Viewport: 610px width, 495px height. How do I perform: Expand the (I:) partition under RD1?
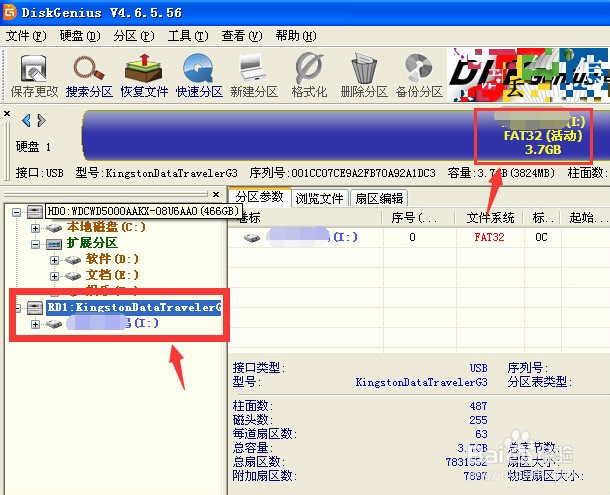click(35, 324)
